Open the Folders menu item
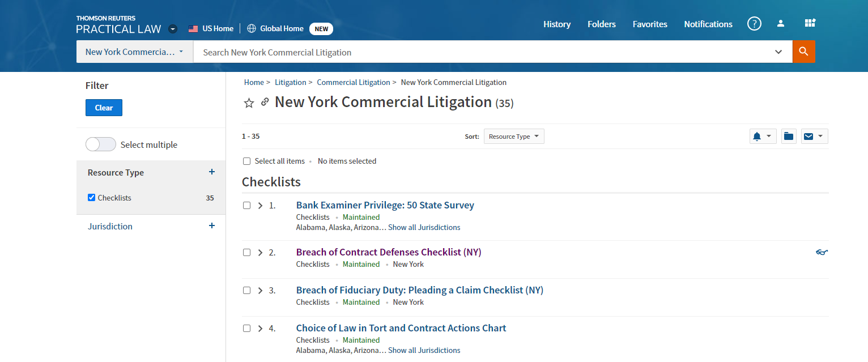Screen dimensions: 868x362 coord(602,24)
